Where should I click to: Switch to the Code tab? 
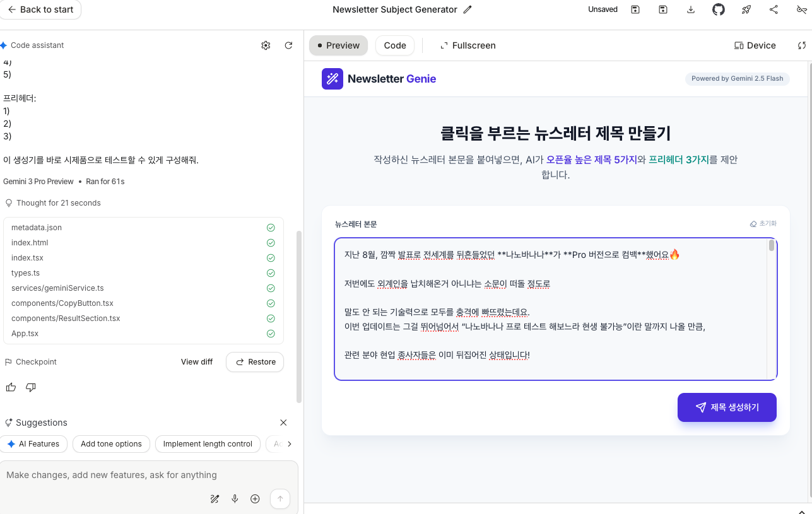pos(395,45)
